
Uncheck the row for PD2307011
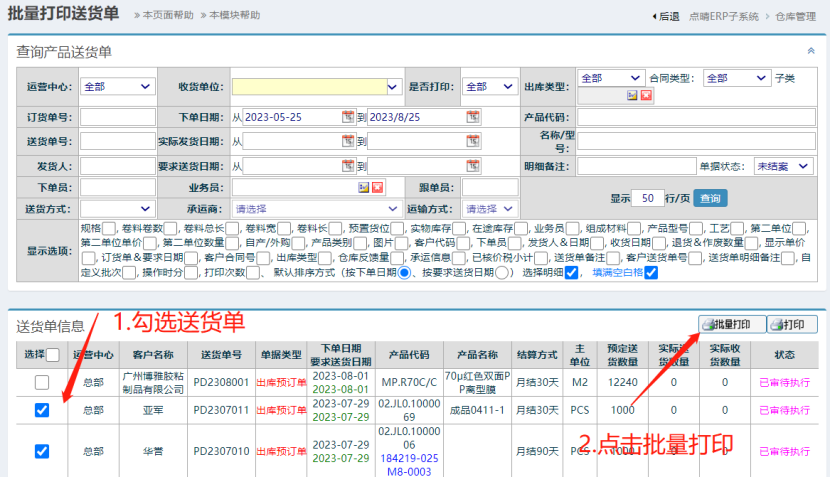coord(41,409)
